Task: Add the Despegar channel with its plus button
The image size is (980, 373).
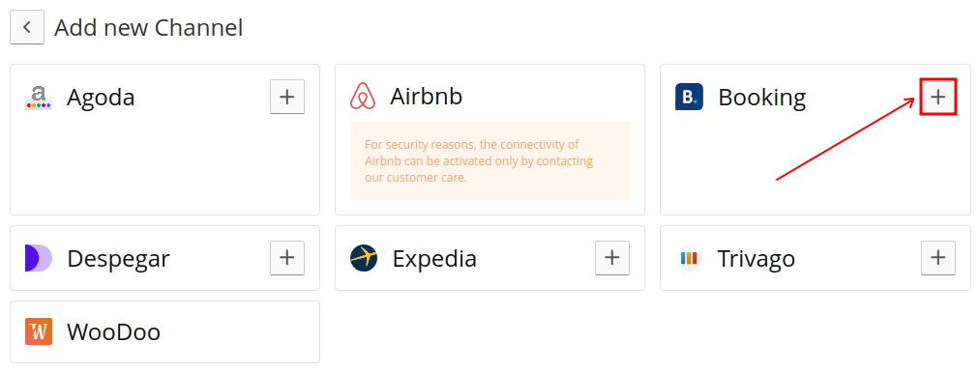Action: 287,258
